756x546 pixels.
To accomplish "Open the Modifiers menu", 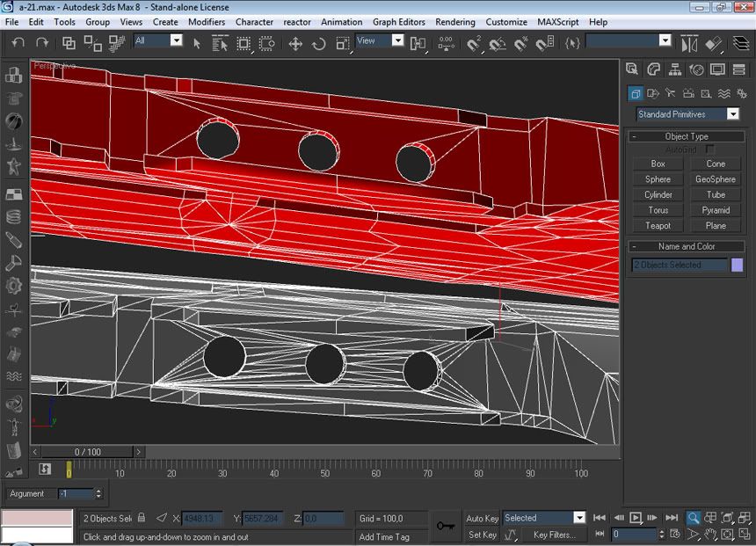I will [207, 22].
